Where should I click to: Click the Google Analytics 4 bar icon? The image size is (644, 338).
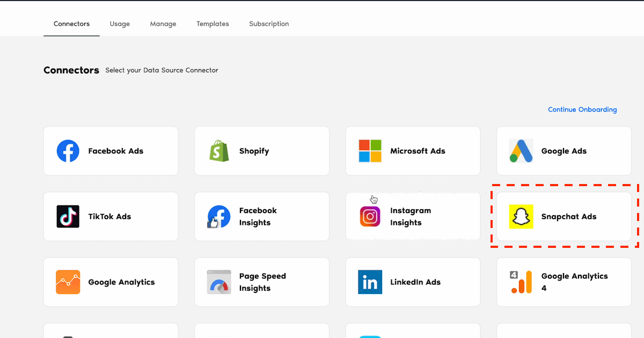pos(521,282)
